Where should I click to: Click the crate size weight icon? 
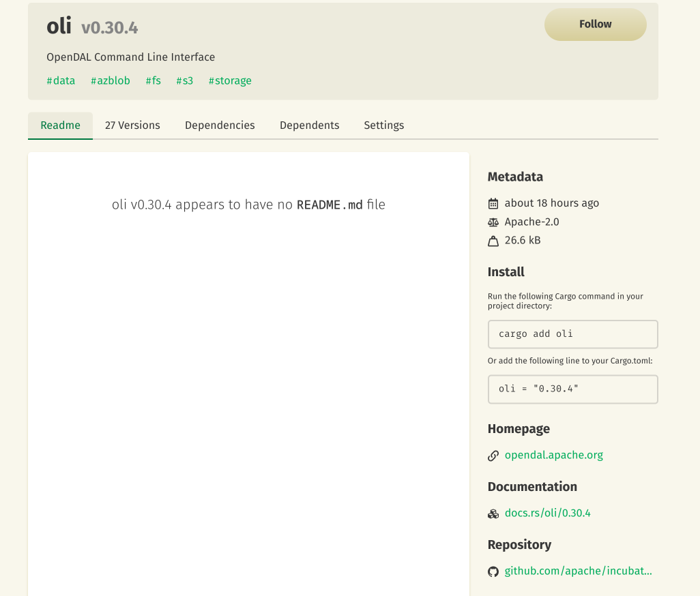493,240
